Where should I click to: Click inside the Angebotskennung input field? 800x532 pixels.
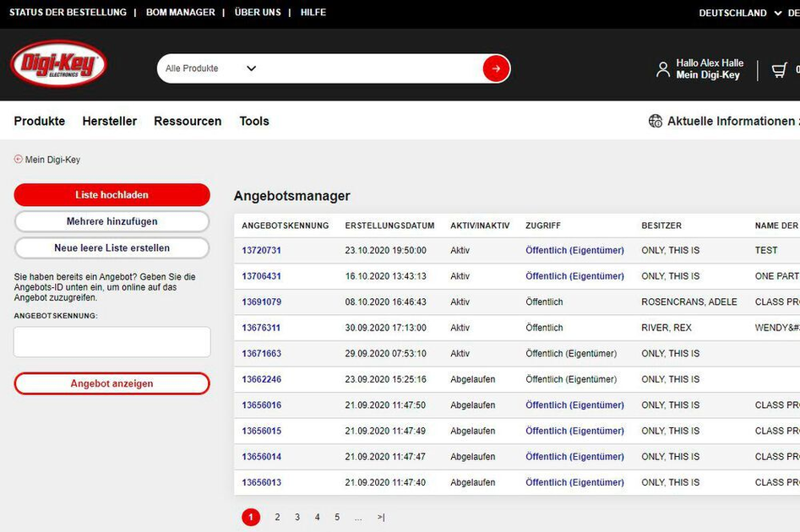(x=111, y=341)
